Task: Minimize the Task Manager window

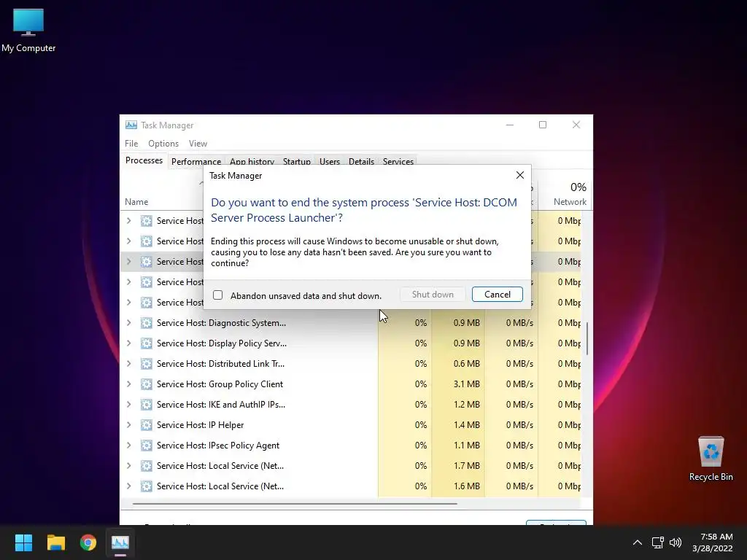Action: (510, 125)
